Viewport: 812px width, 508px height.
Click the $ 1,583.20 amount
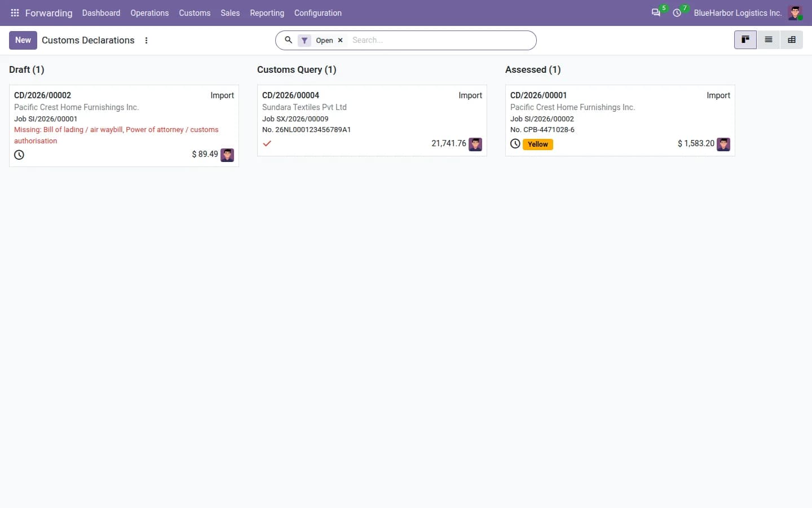click(696, 144)
